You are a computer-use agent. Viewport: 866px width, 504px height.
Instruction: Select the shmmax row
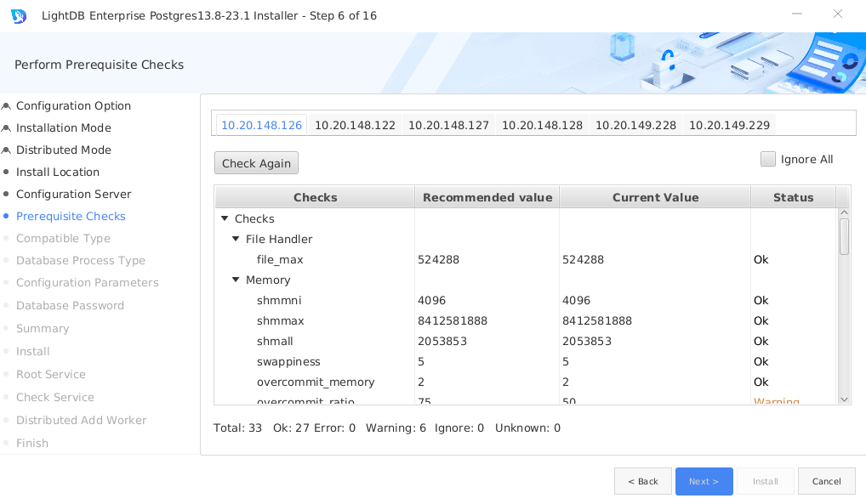coord(526,320)
